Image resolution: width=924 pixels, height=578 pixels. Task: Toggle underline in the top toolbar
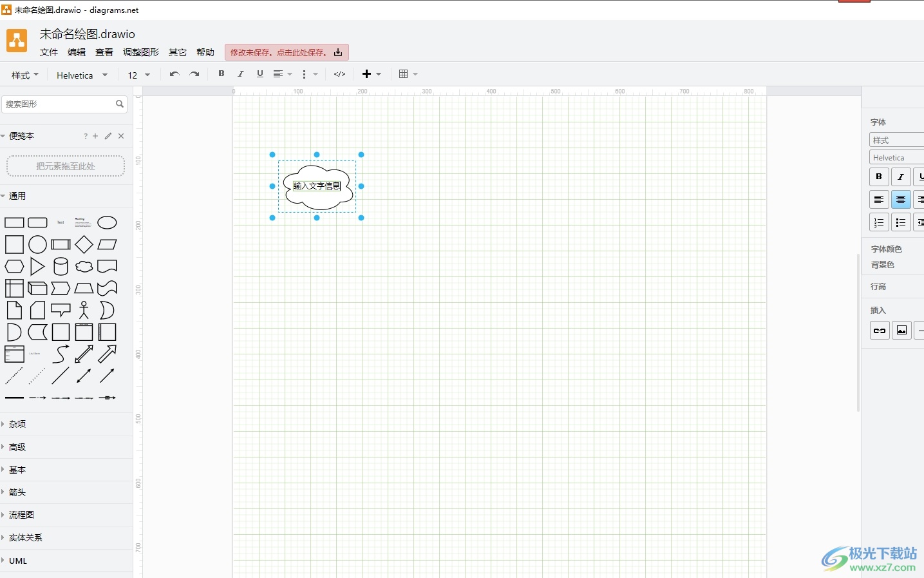pos(260,73)
